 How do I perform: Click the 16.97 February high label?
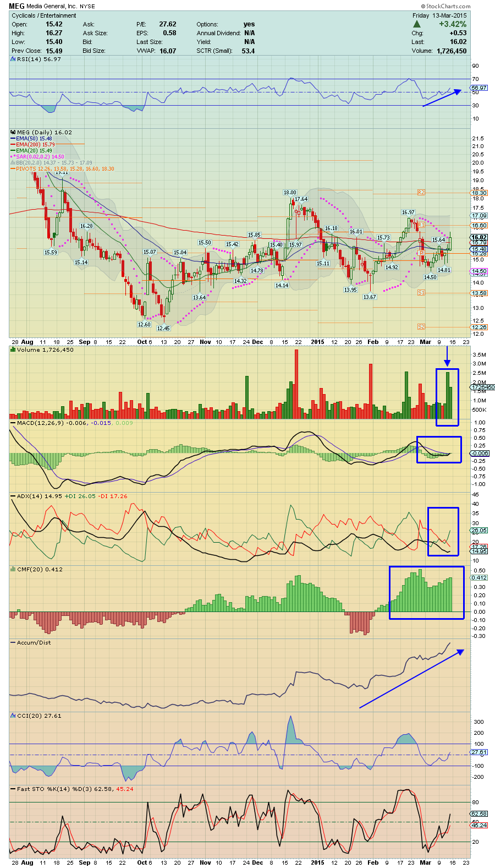click(408, 212)
